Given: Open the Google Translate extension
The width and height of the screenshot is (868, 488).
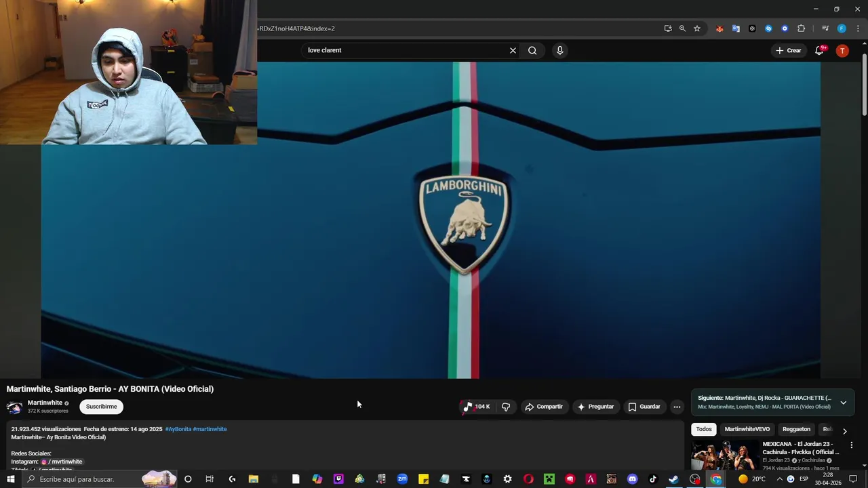Looking at the screenshot, I should tap(736, 28).
